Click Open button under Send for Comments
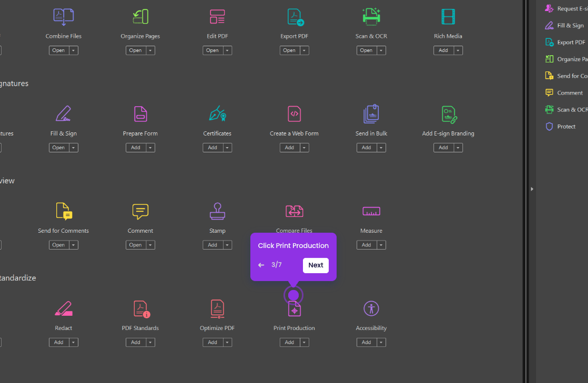588x383 pixels. [59, 245]
